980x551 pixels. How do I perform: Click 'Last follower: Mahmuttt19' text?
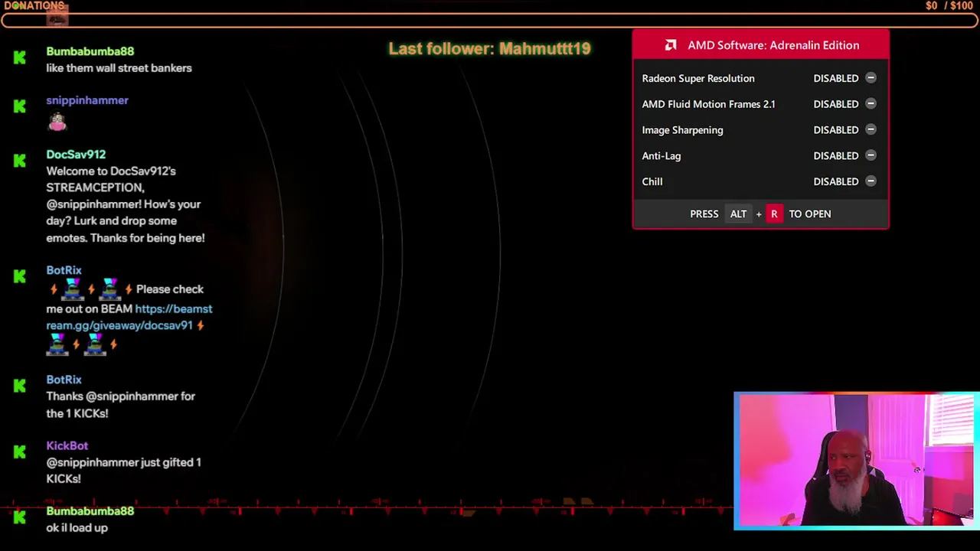point(490,48)
